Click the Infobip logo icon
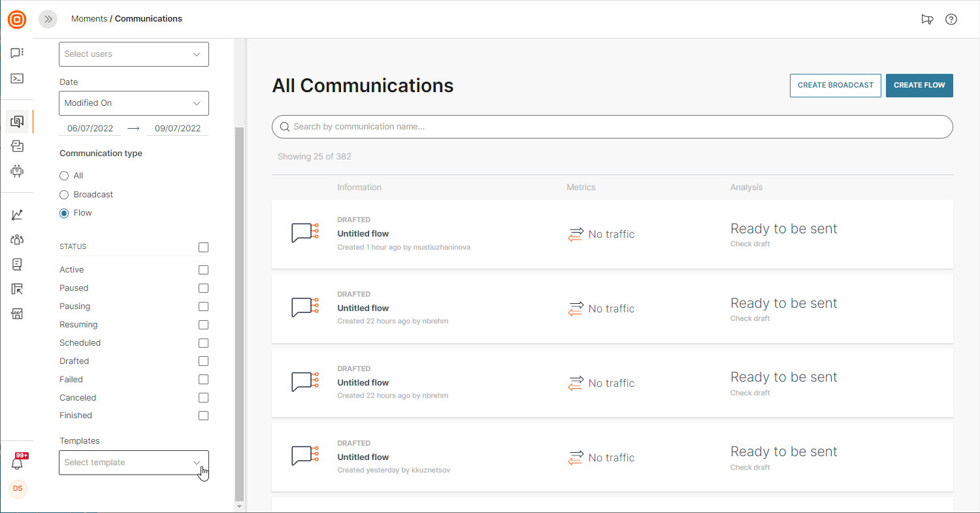 click(x=17, y=20)
